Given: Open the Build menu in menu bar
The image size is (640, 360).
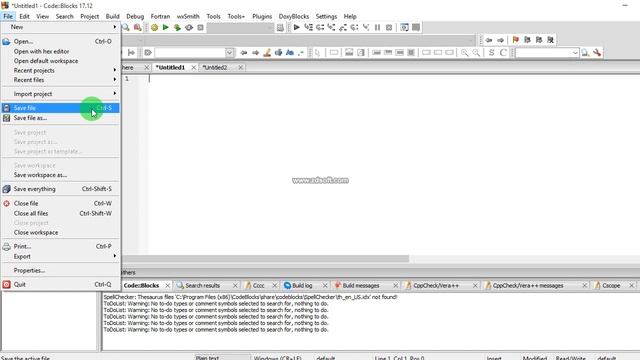Looking at the screenshot, I should point(112,16).
